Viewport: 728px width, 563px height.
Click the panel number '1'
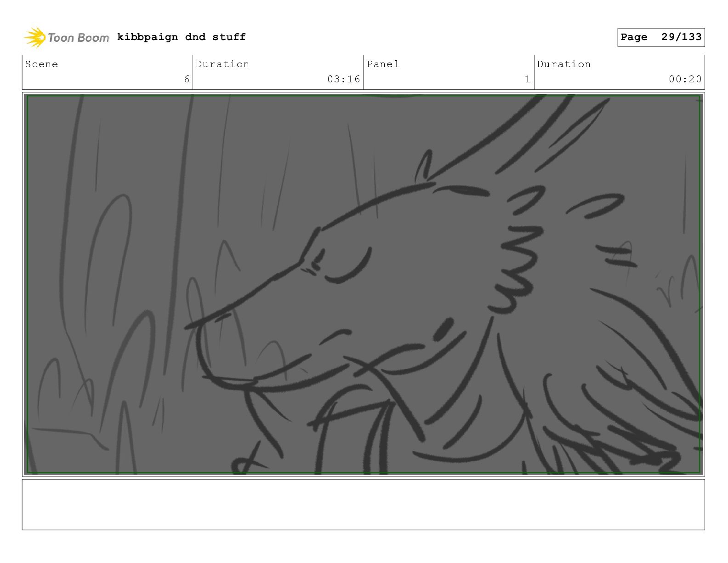(528, 79)
